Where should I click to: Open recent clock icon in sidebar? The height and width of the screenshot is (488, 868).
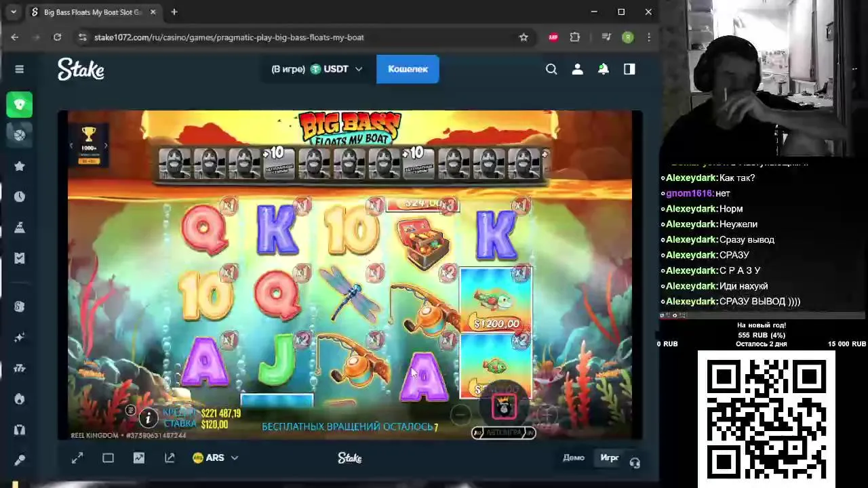point(20,197)
